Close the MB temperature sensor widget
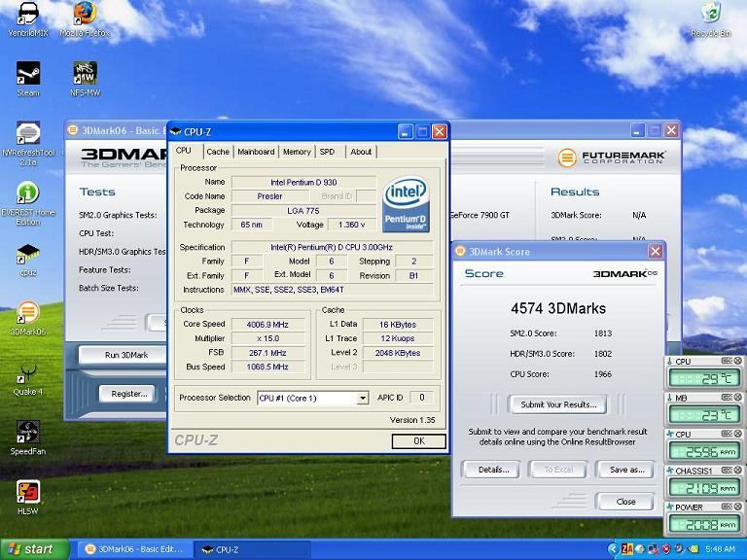 [737, 397]
